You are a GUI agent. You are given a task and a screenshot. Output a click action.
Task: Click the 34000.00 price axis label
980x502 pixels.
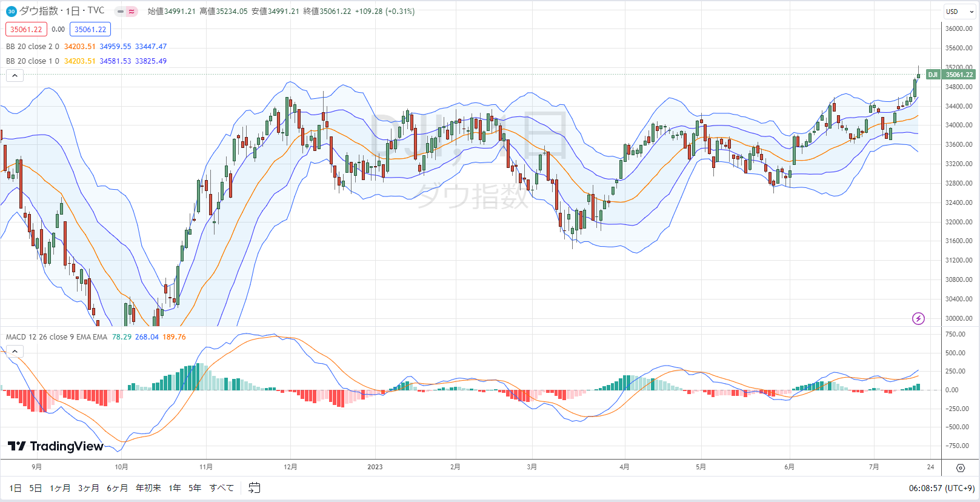[x=959, y=125]
